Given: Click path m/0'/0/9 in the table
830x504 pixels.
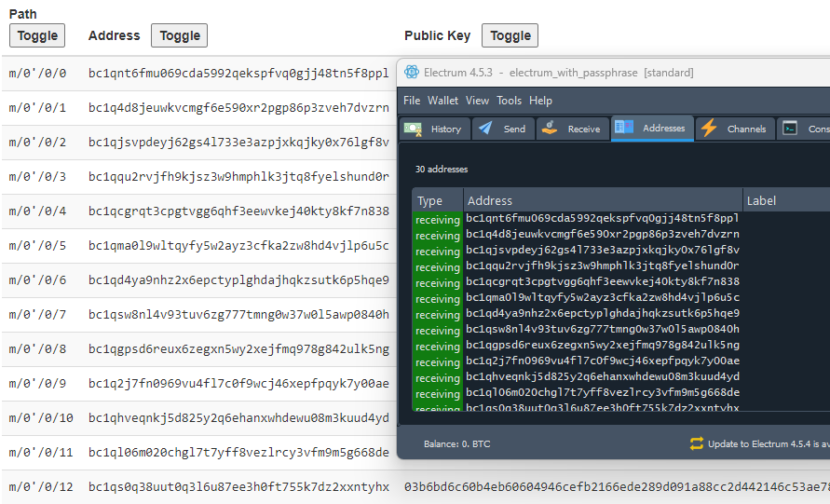Looking at the screenshot, I should pos(37,384).
